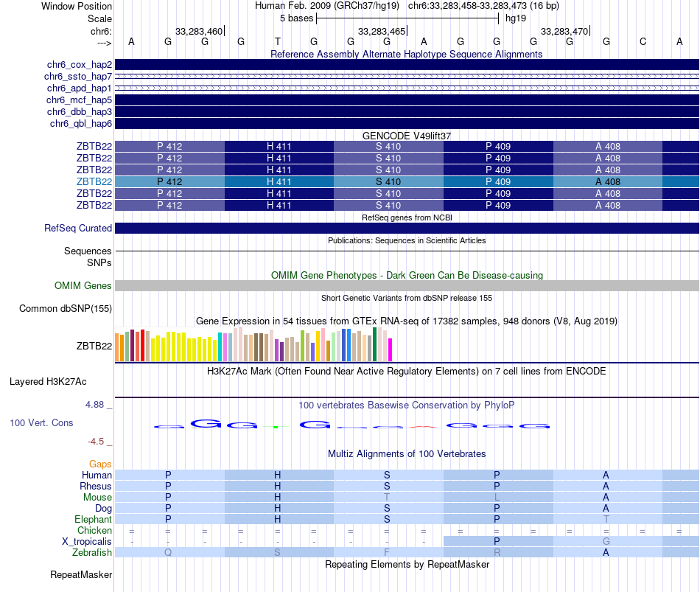
Task: Select the Dog alignment row label
Action: (x=104, y=508)
